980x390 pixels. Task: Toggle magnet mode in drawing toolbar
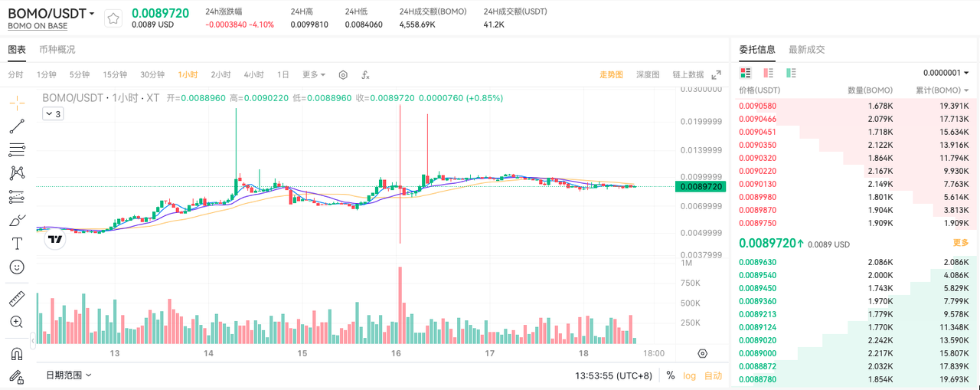(17, 353)
